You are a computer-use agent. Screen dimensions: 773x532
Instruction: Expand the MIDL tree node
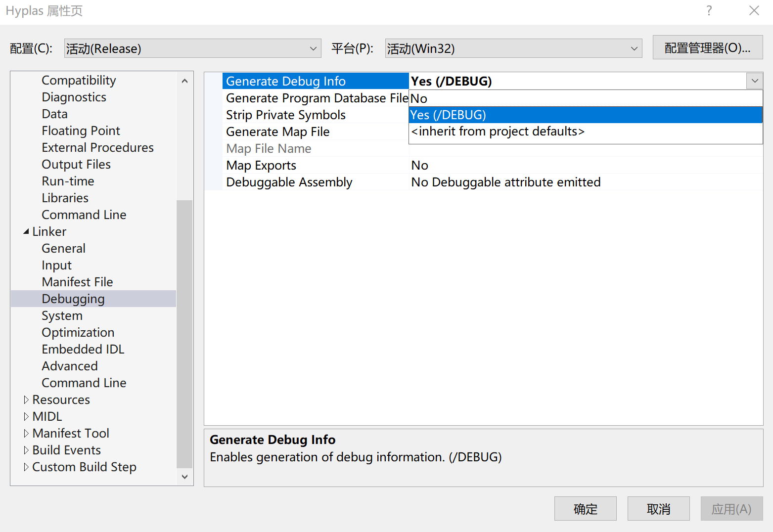[26, 416]
